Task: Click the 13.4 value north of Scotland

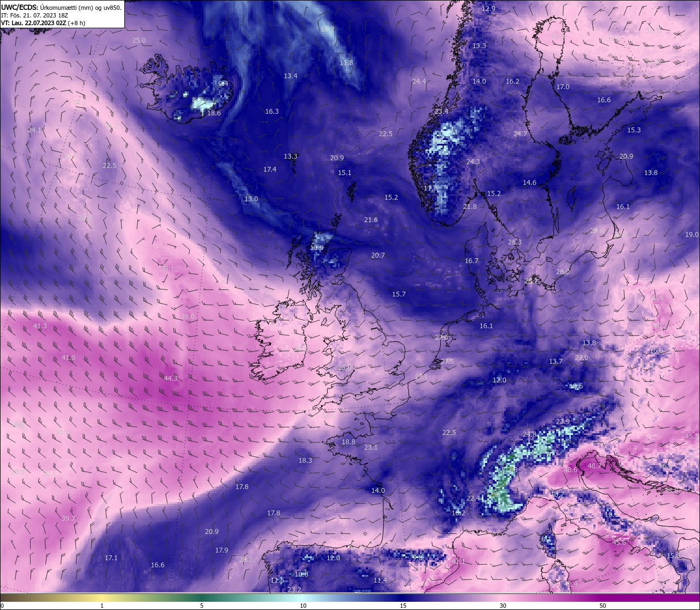Action: 290,75
